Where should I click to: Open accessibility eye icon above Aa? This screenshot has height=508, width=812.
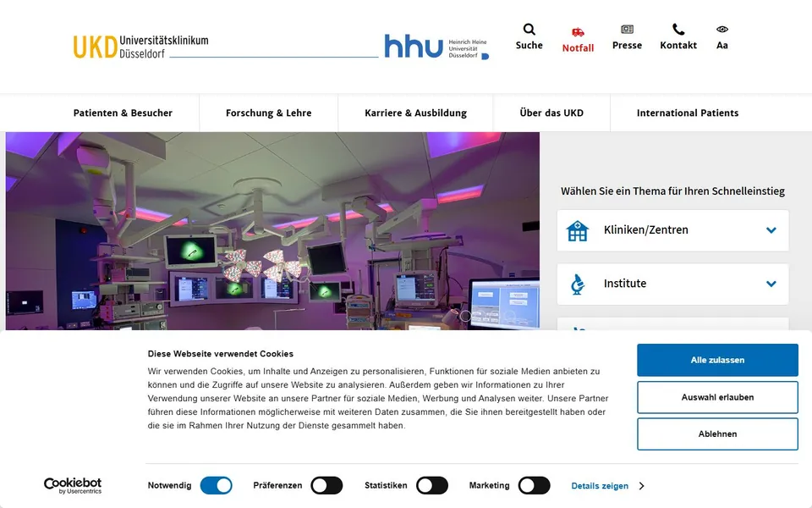pyautogui.click(x=721, y=29)
